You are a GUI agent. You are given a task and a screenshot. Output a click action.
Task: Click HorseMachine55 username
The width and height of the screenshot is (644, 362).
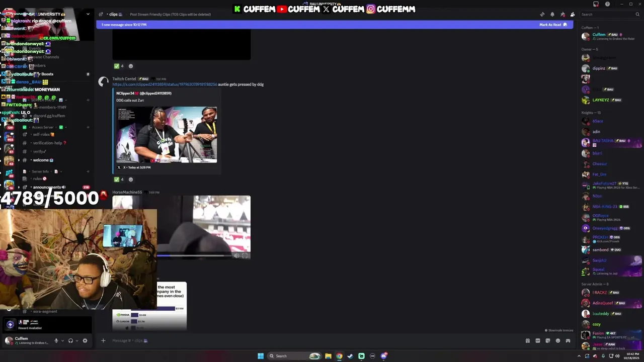pyautogui.click(x=127, y=192)
